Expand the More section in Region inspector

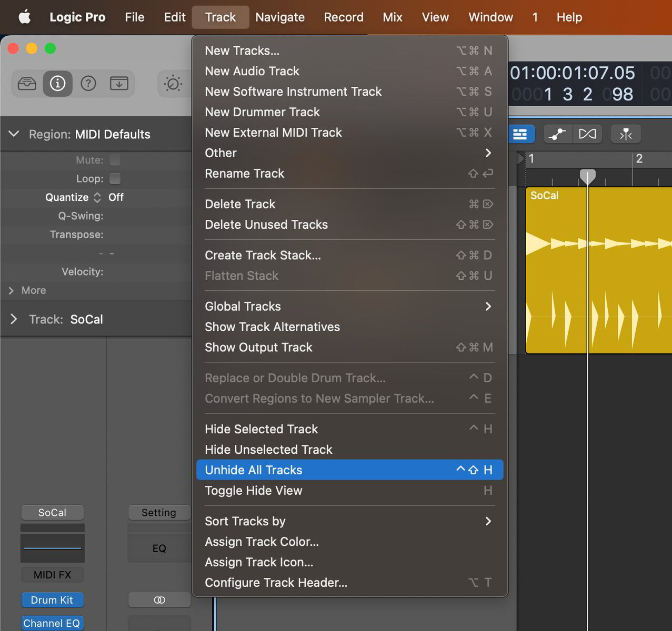click(26, 290)
